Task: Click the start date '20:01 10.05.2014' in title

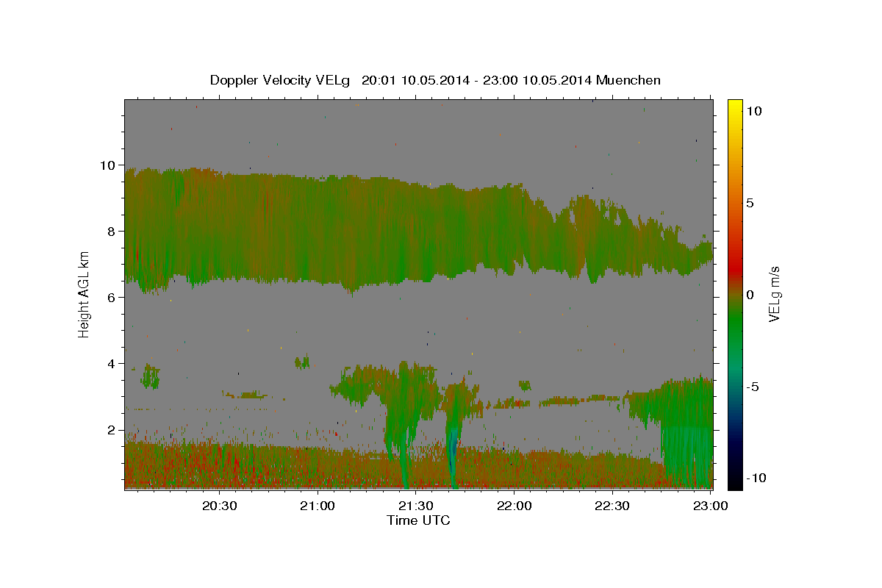Action: pyautogui.click(x=415, y=80)
